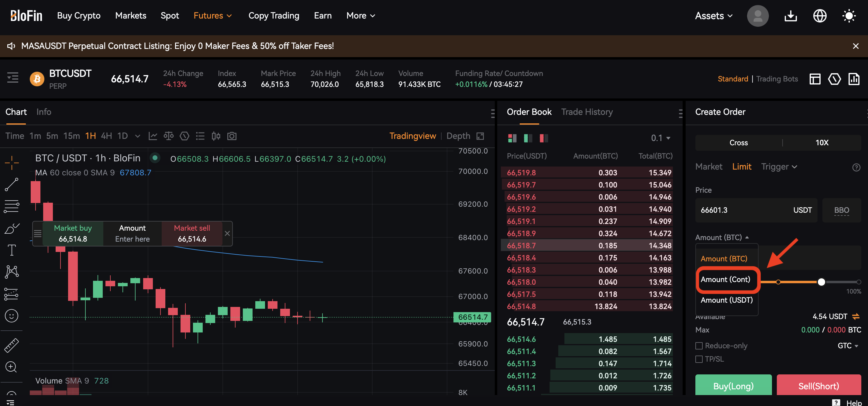Screen dimensions: 868x406
Task: Click the slider middle tick mark
Action: (778, 282)
